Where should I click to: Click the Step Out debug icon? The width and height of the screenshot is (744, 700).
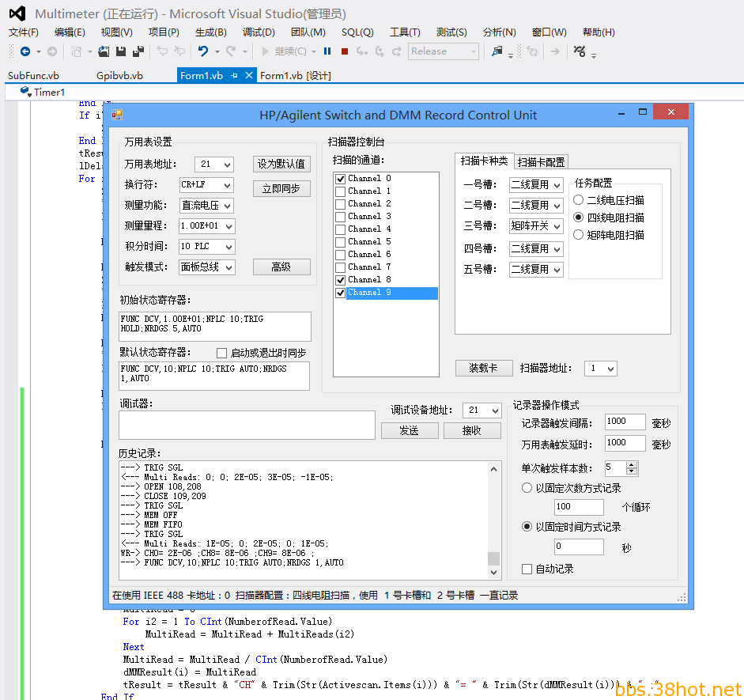pos(397,51)
